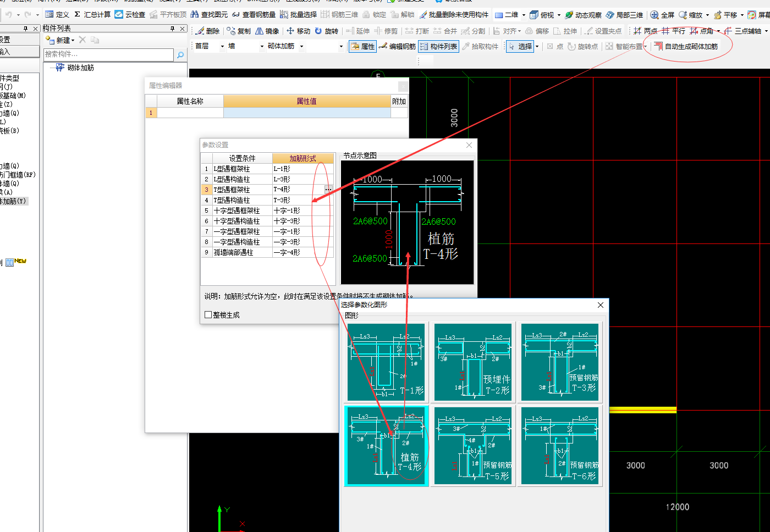Click 三点辅轴 three-point aux axis

coord(743,31)
